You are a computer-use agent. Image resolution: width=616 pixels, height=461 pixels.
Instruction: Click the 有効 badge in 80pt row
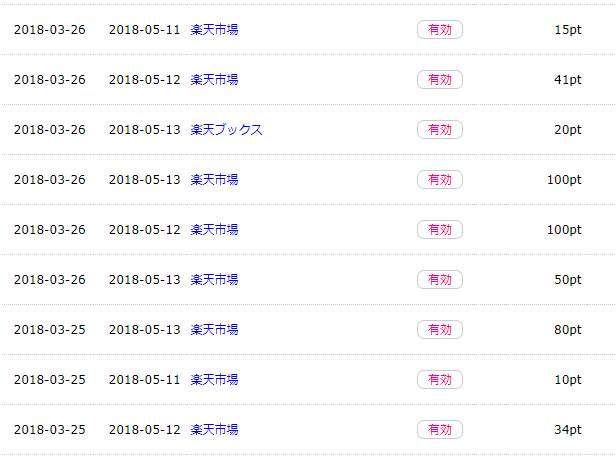[440, 329]
